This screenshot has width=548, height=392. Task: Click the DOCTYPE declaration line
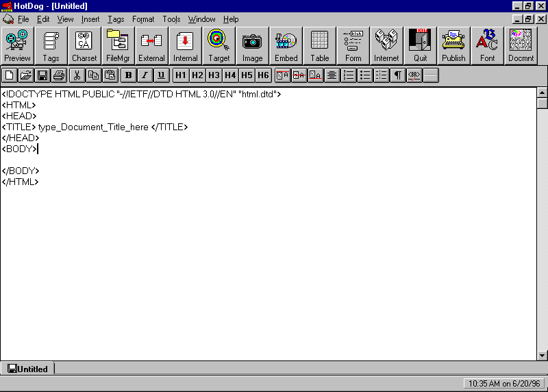141,95
